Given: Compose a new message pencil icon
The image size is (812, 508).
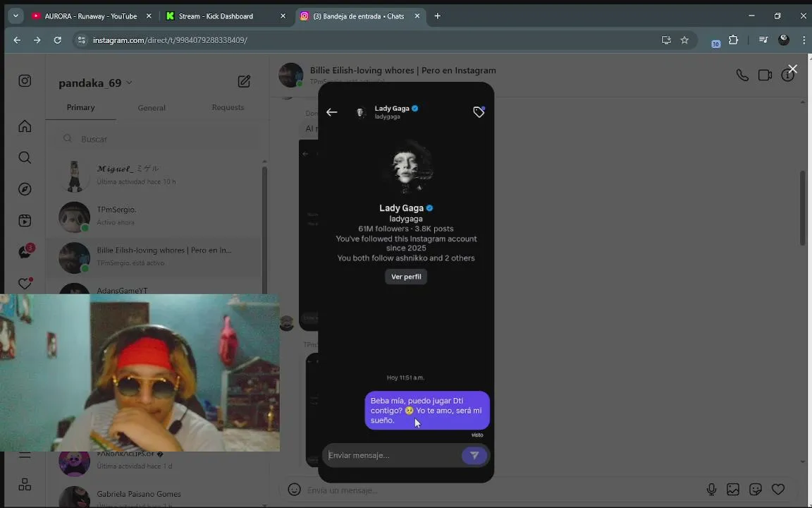Looking at the screenshot, I should tap(244, 81).
